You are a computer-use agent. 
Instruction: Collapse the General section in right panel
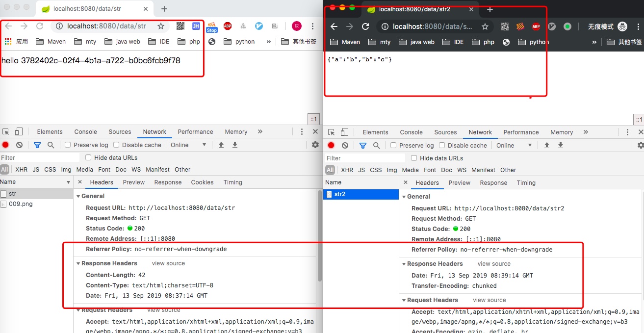404,196
